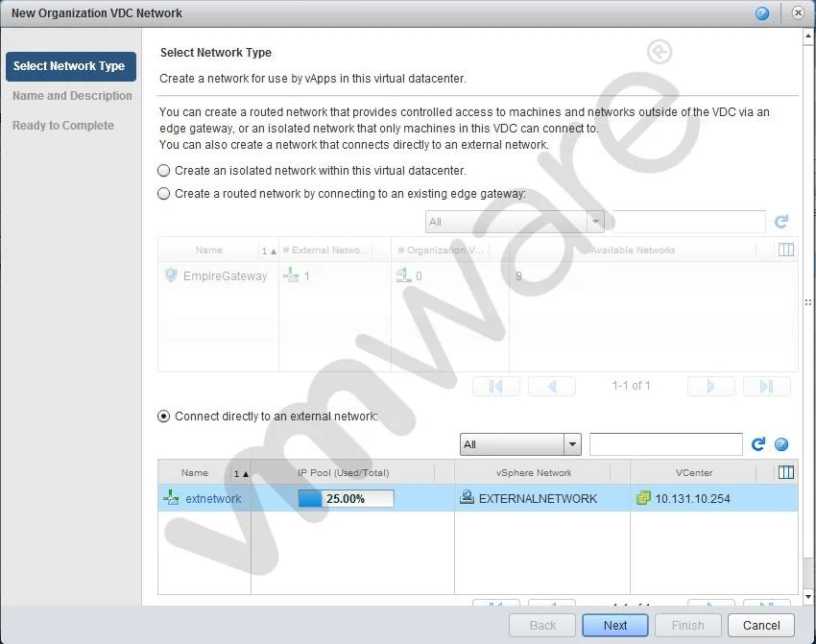Image resolution: width=816 pixels, height=644 pixels.
Task: Click EXTERNALNETWORK vSphere network cell
Action: 538,498
